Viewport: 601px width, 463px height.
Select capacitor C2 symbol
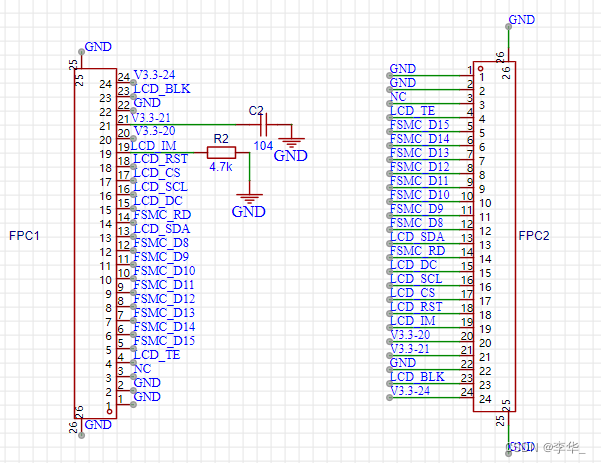pyautogui.click(x=264, y=125)
